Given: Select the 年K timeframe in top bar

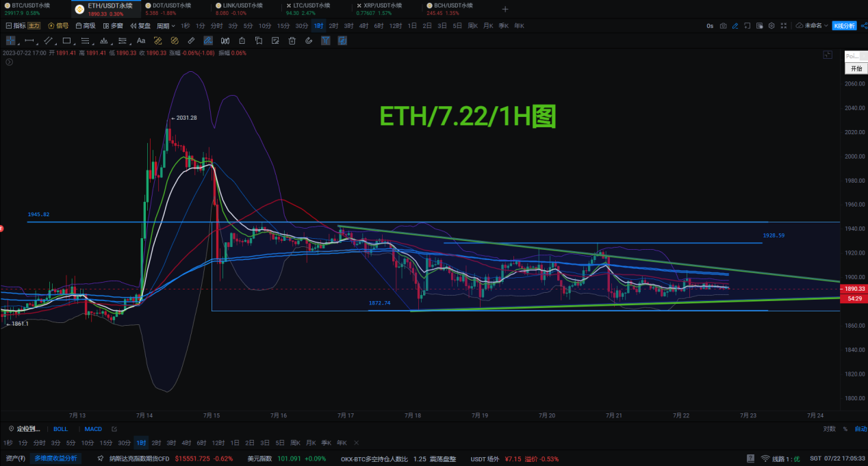Looking at the screenshot, I should [x=519, y=26].
